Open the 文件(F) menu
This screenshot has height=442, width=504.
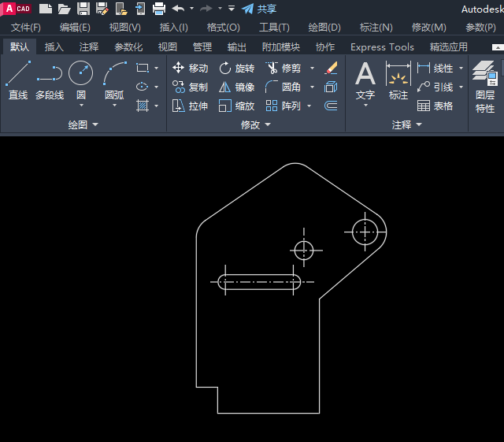point(26,28)
